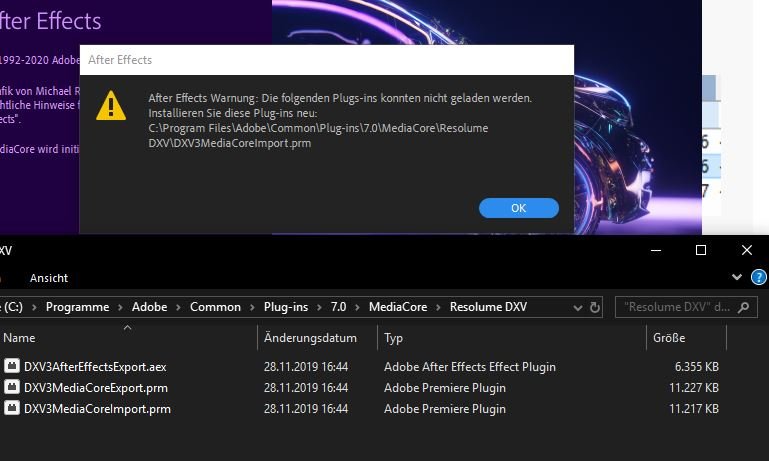Screen dimensions: 769x461
Task: Click the yellow warning triangle icon
Action: 111,105
